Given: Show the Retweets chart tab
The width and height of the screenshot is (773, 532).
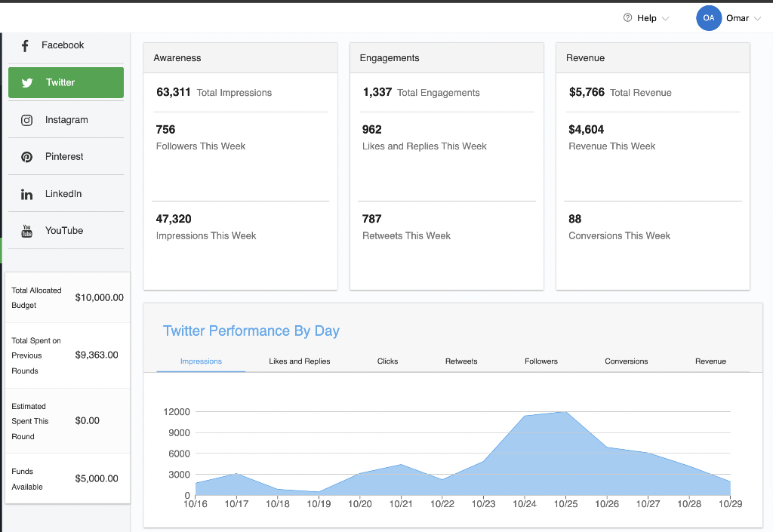Looking at the screenshot, I should click(x=461, y=361).
